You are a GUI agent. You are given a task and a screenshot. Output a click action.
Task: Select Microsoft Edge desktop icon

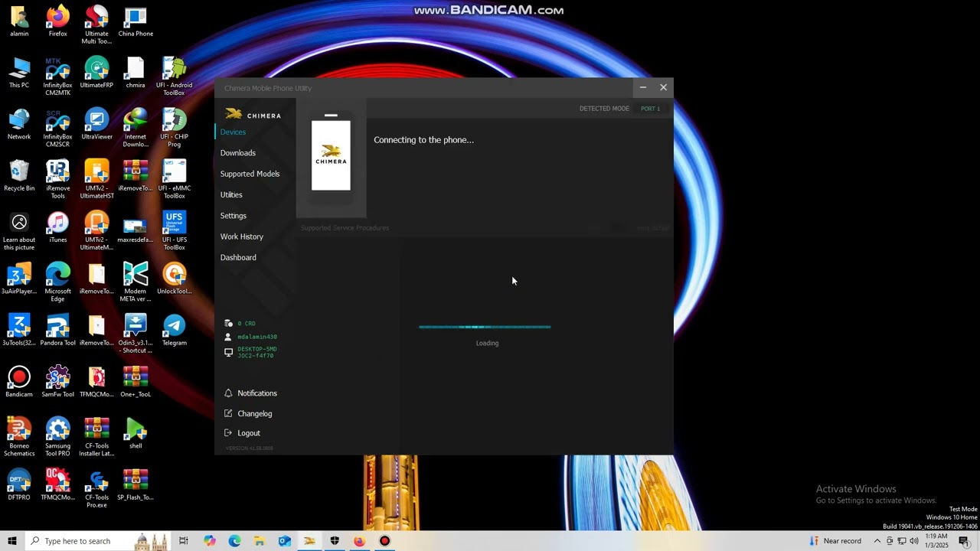[x=57, y=282]
